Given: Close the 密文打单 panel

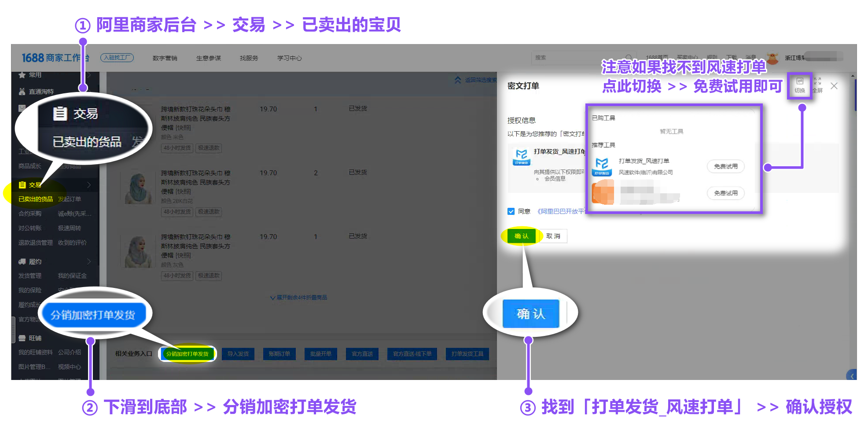Looking at the screenshot, I should pos(834,86).
